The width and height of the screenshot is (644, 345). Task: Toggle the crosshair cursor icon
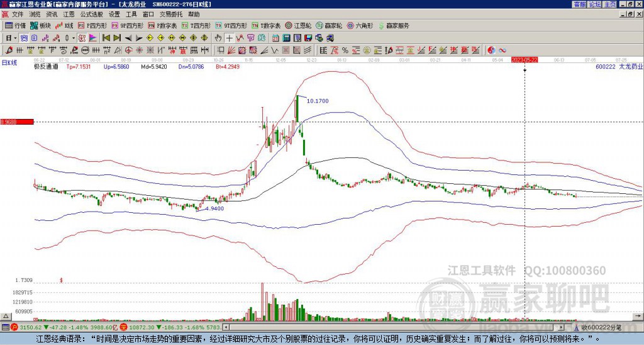[229, 38]
